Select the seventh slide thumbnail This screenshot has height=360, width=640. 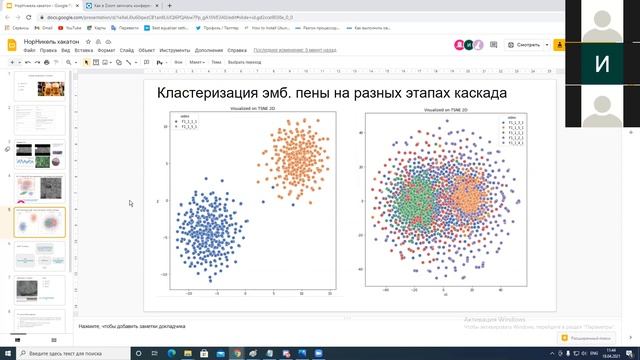point(40,290)
